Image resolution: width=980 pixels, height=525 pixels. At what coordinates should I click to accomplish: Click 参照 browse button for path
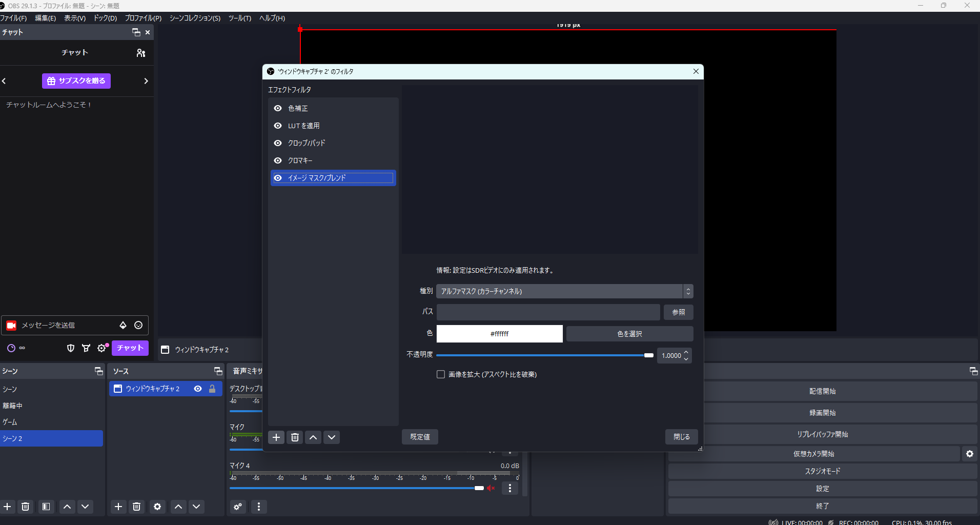[x=679, y=312]
